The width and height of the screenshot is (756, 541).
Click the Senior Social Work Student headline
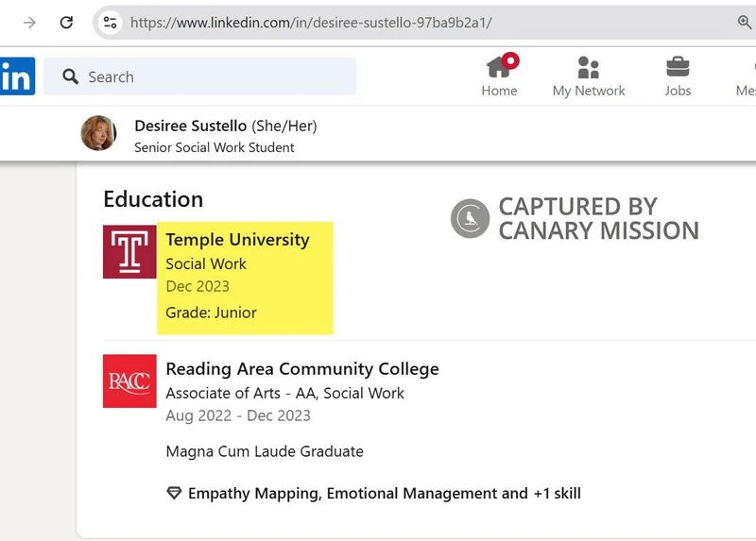pyautogui.click(x=215, y=147)
